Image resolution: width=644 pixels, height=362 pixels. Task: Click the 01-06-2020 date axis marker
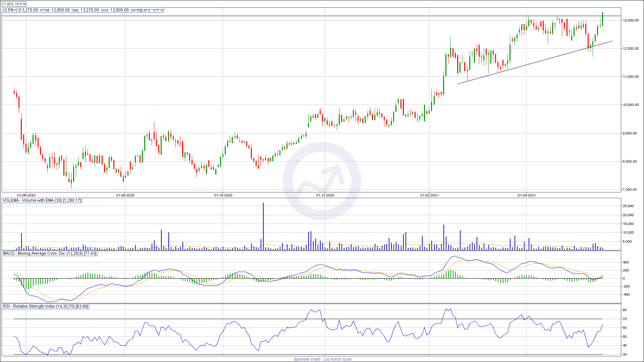(26, 195)
